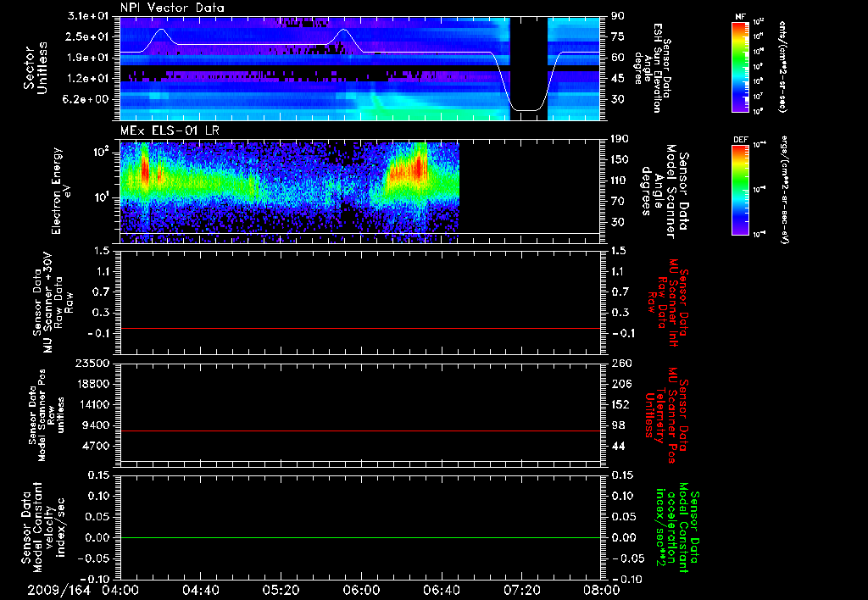Click the 06:40 time tick label
The image size is (868, 600).
pos(441,590)
